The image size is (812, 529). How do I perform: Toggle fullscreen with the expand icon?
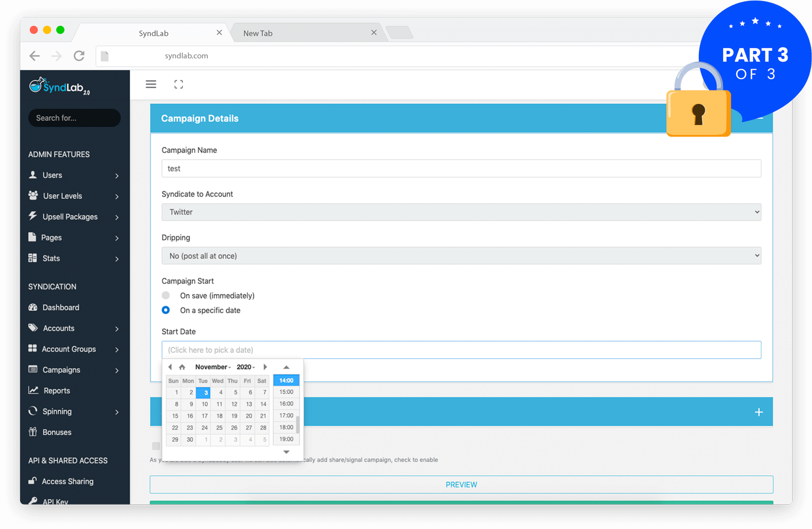(179, 84)
